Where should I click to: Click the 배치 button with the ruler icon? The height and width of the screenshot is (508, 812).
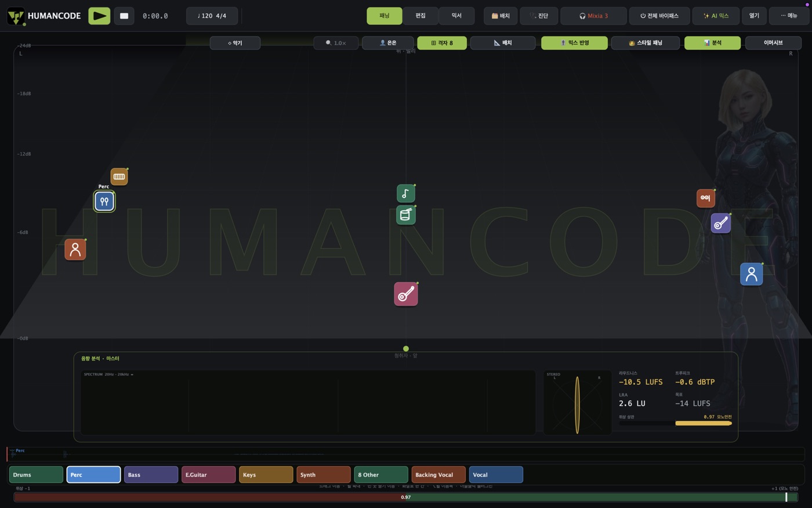point(503,43)
